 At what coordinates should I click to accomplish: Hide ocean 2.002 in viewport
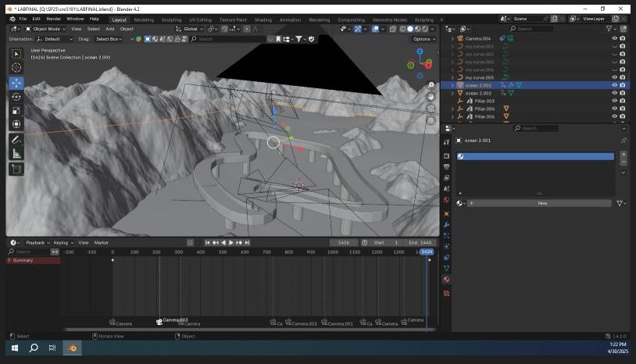tap(614, 93)
